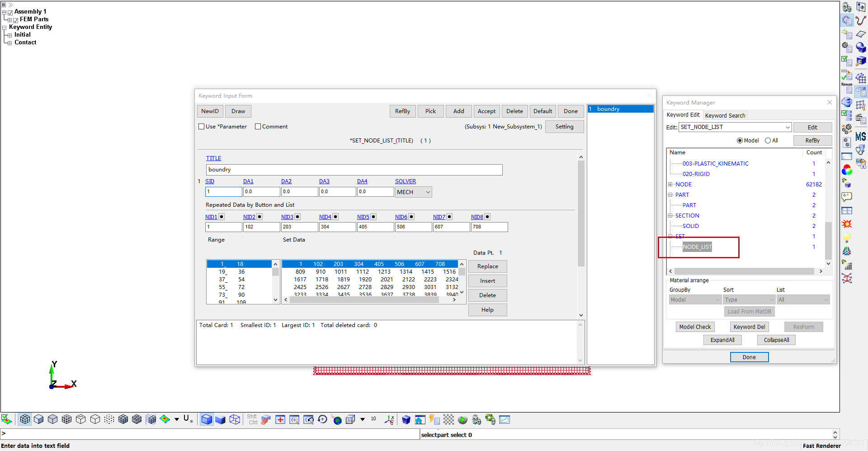Click the red explosion view icon
The width and height of the screenshot is (868, 451).
[x=847, y=224]
